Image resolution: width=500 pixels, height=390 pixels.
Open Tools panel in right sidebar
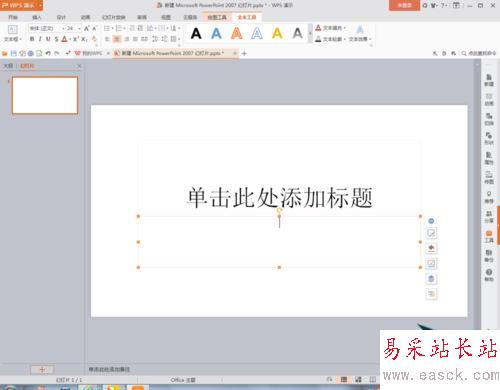489,236
